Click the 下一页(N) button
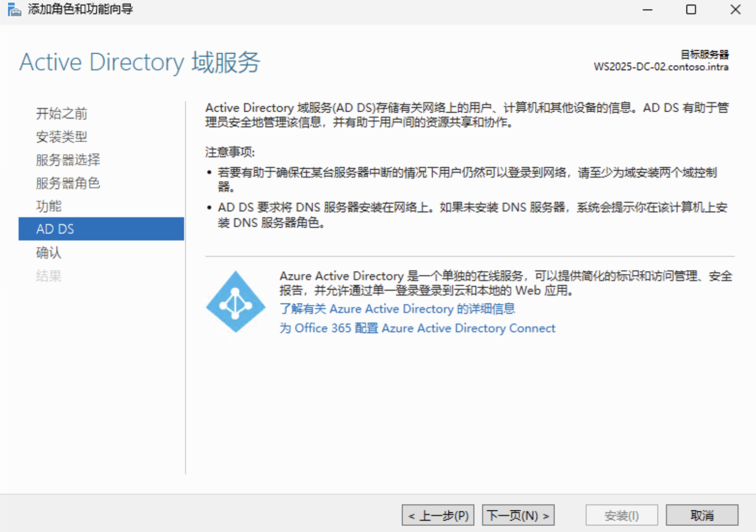The width and height of the screenshot is (756, 532). [x=518, y=515]
